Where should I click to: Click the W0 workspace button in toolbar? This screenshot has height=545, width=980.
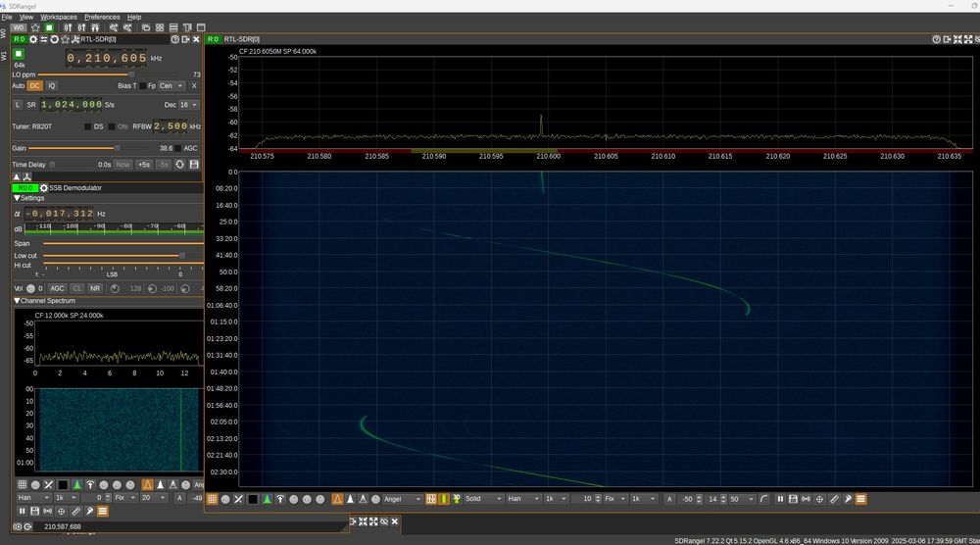tap(19, 27)
